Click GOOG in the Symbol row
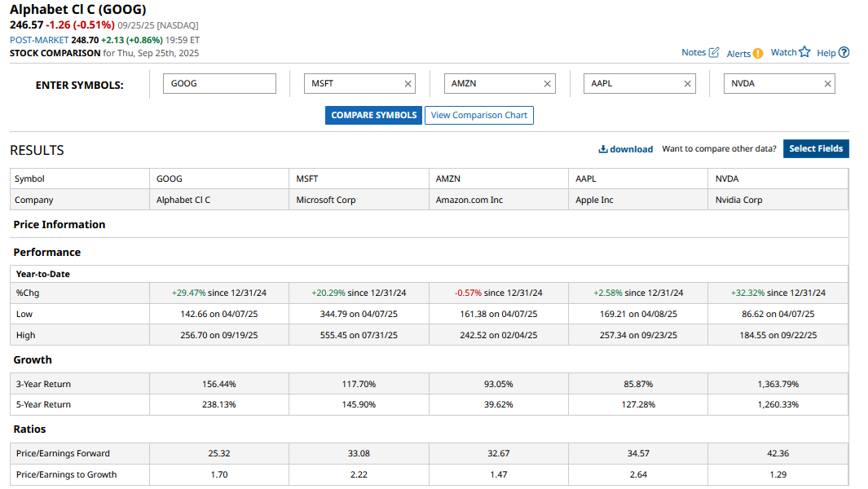This screenshot has width=868, height=489. point(170,178)
